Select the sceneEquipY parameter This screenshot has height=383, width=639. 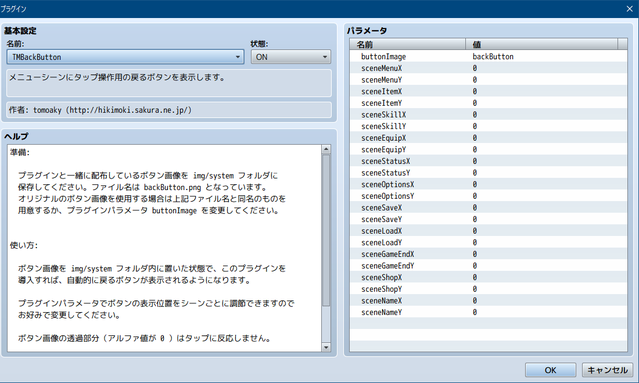[x=383, y=150]
